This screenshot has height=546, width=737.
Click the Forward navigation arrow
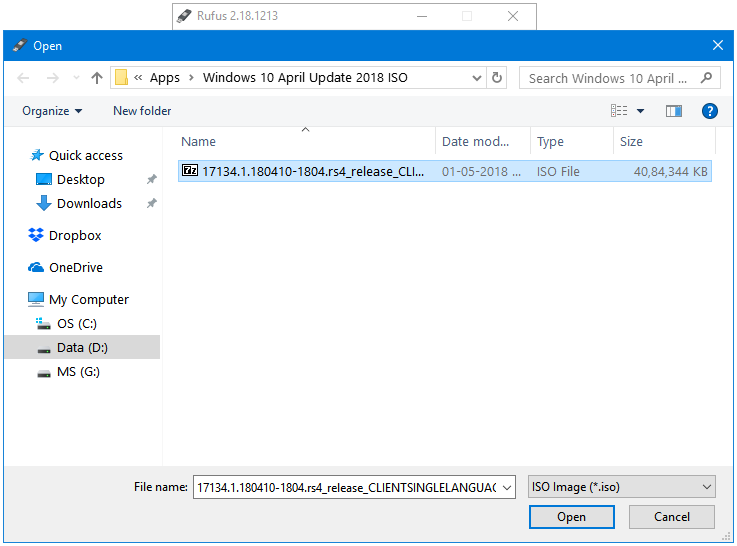coord(53,78)
